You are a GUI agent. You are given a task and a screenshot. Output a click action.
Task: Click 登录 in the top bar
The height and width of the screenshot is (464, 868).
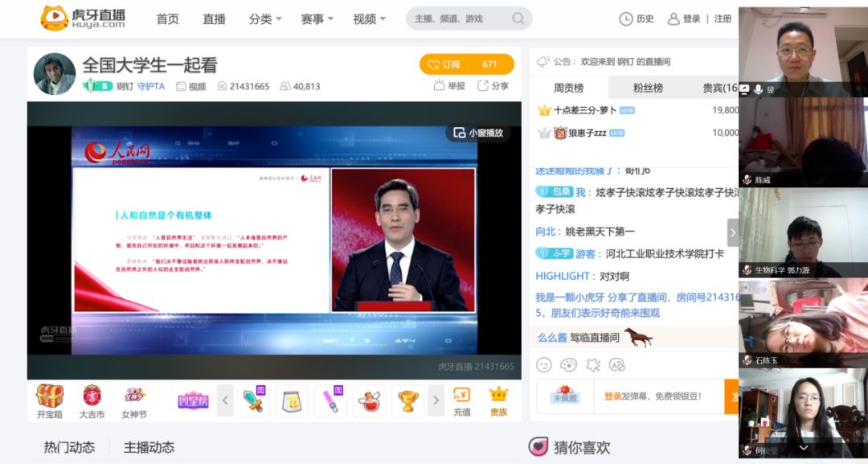691,18
